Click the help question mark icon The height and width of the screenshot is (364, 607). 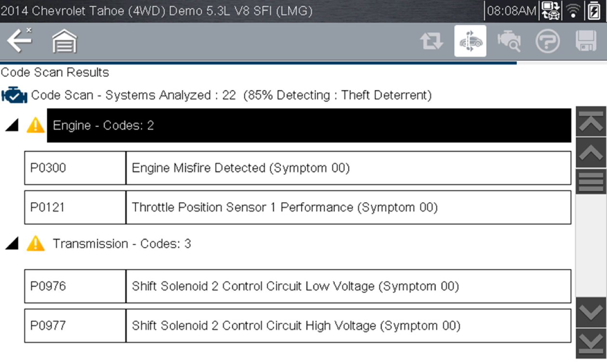coord(548,42)
